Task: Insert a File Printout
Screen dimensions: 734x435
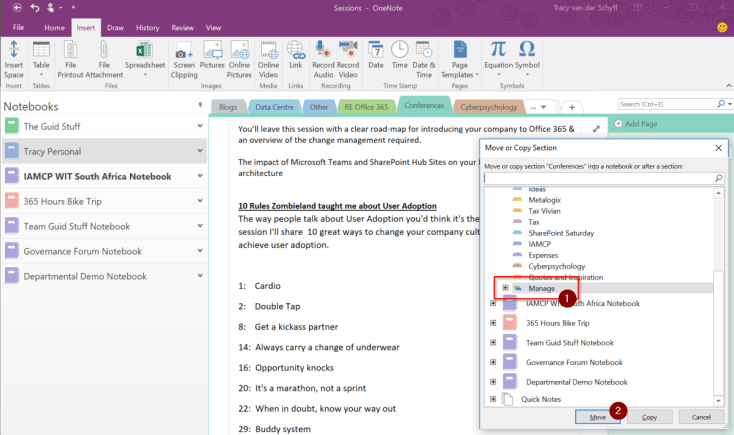Action: click(71, 58)
